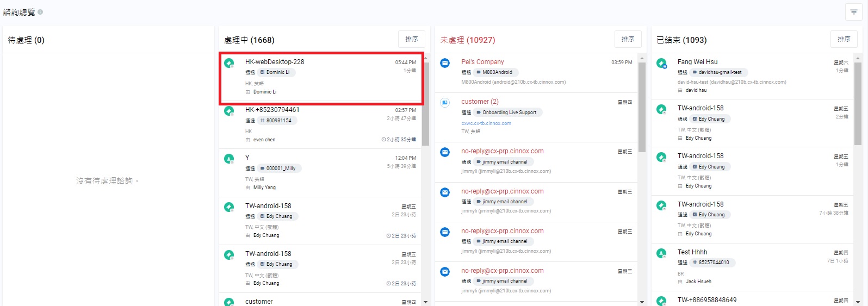Select agent name Milly Yang

(264, 188)
